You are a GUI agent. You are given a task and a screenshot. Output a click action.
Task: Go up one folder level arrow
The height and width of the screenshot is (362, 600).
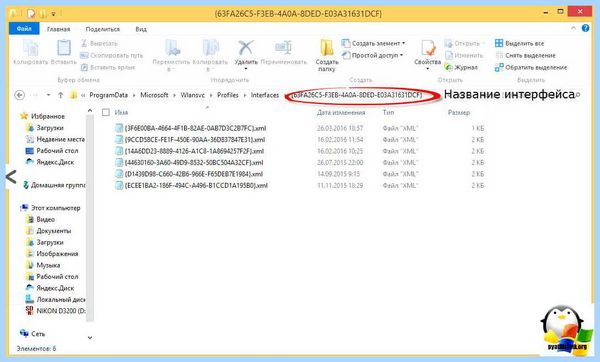pyautogui.click(x=60, y=95)
